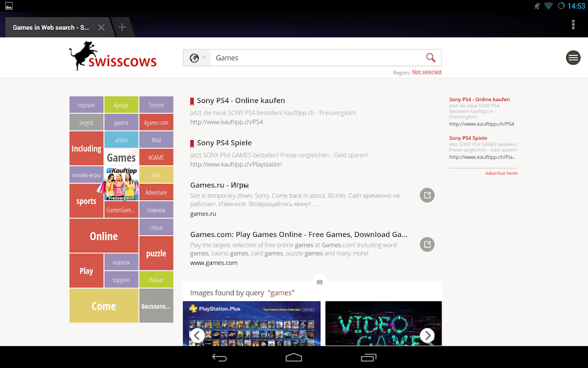The height and width of the screenshot is (368, 588).
Task: Open the Video Games image thumbnail
Action: 383,323
